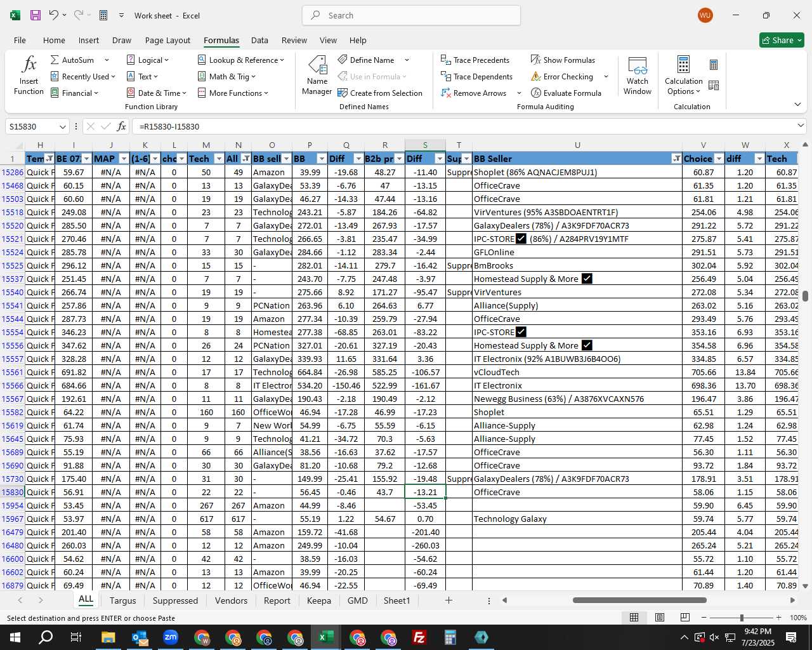Switch to Page Layout view in status bar
The height and width of the screenshot is (650, 812).
pyautogui.click(x=660, y=618)
